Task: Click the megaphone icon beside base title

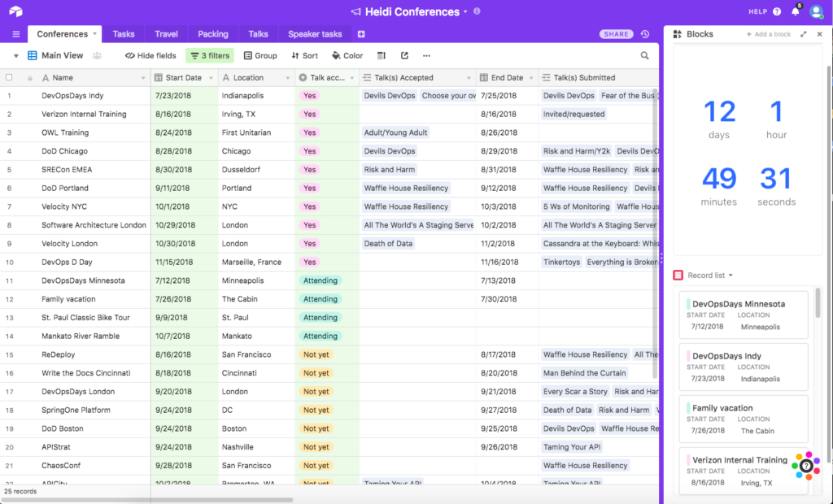Action: pos(356,11)
